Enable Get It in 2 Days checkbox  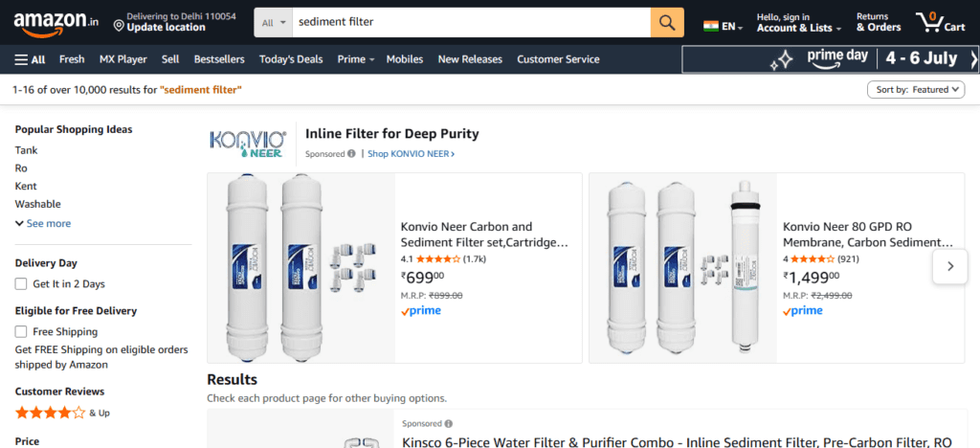[21, 284]
